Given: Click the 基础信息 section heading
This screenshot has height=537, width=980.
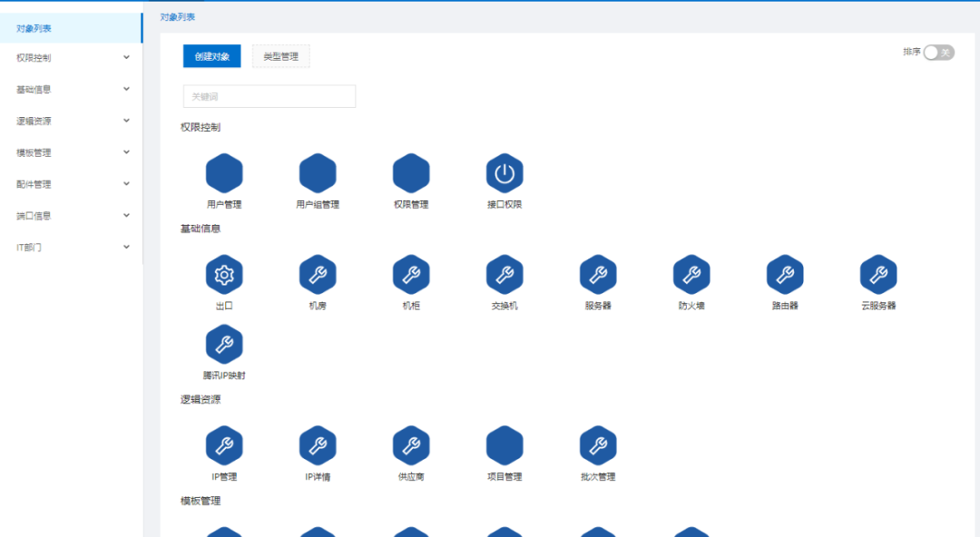Looking at the screenshot, I should coord(200,229).
